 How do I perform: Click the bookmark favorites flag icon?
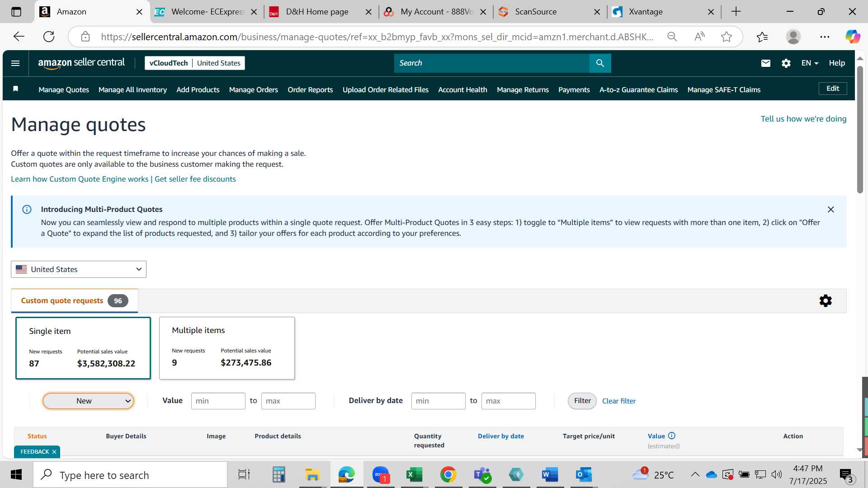click(16, 89)
